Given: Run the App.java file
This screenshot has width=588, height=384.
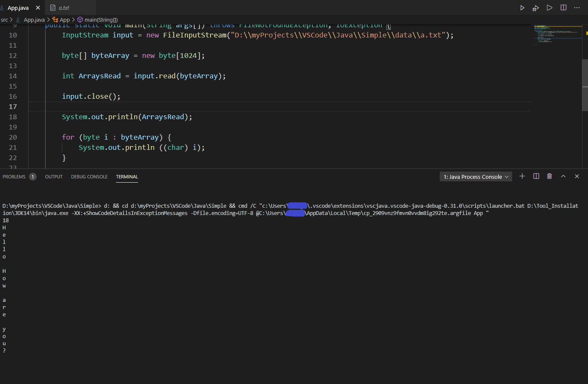Looking at the screenshot, I should [522, 7].
